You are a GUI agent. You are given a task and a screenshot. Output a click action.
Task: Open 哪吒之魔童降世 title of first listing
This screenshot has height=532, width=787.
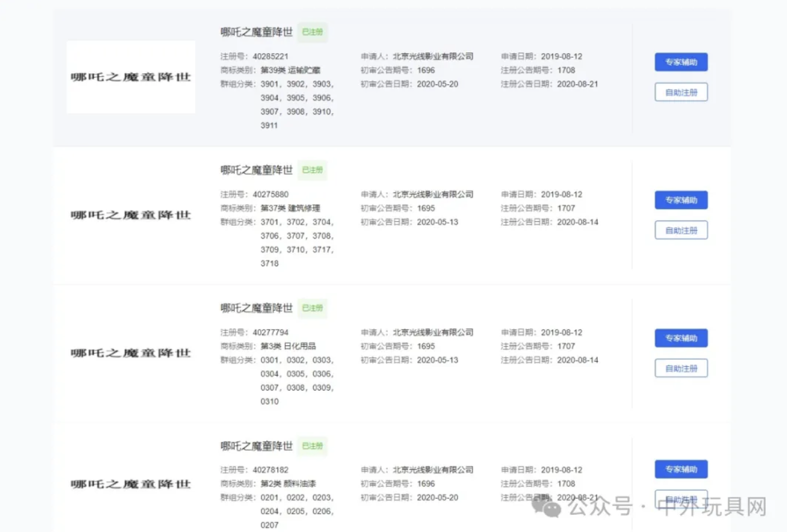[257, 32]
